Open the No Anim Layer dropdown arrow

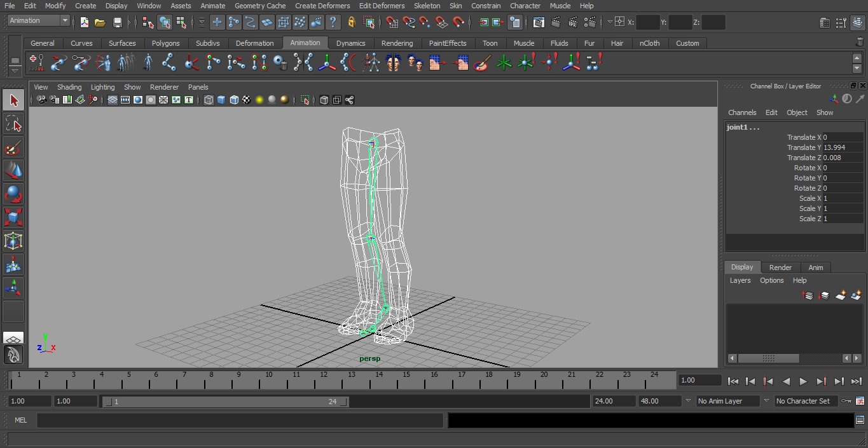click(x=687, y=401)
